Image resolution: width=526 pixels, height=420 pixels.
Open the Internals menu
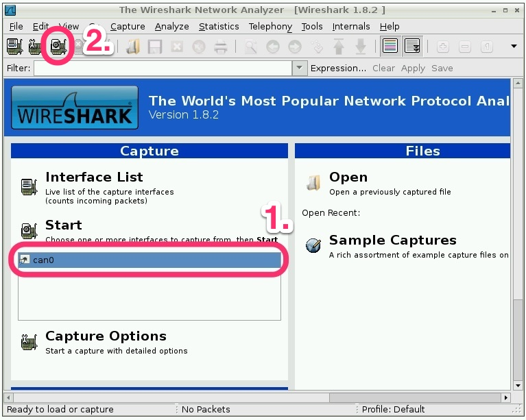pyautogui.click(x=351, y=26)
